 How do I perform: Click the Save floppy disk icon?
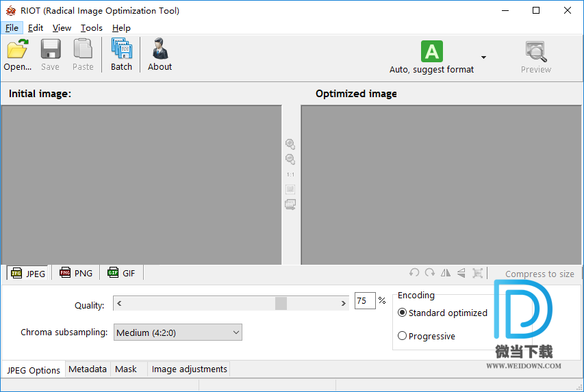pos(50,49)
